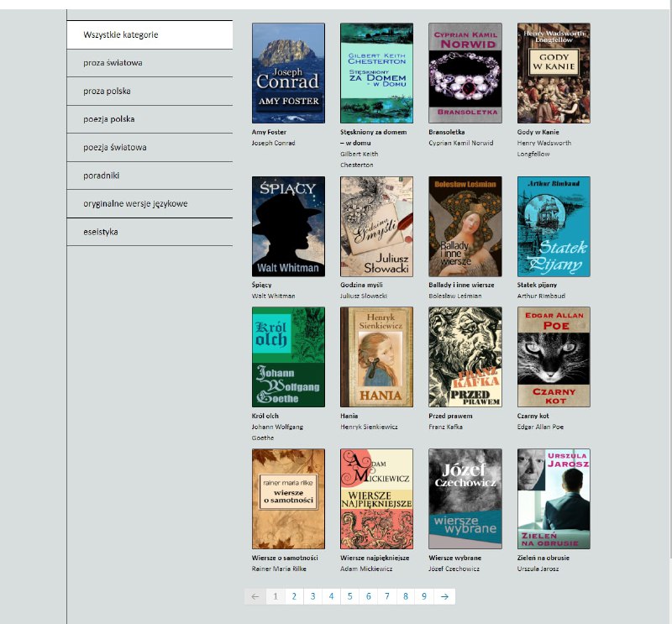Go to the previous page arrow
This screenshot has width=672, height=624.
pos(255,596)
